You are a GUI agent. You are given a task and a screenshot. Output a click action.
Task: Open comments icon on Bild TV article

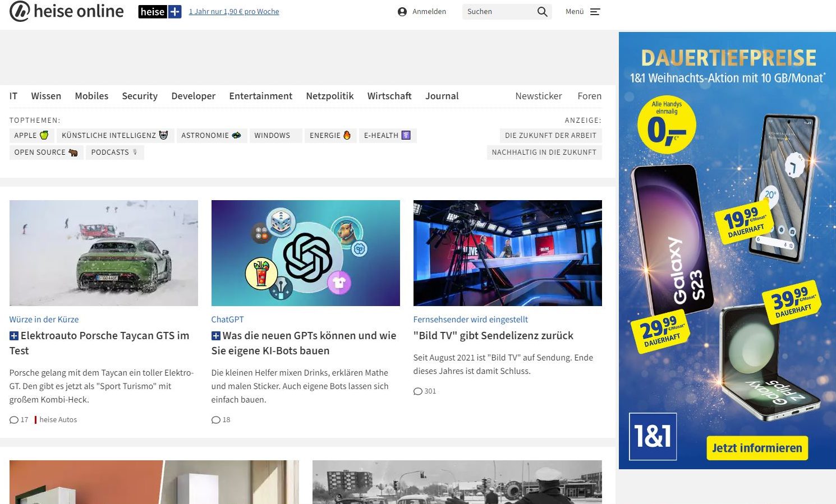418,391
